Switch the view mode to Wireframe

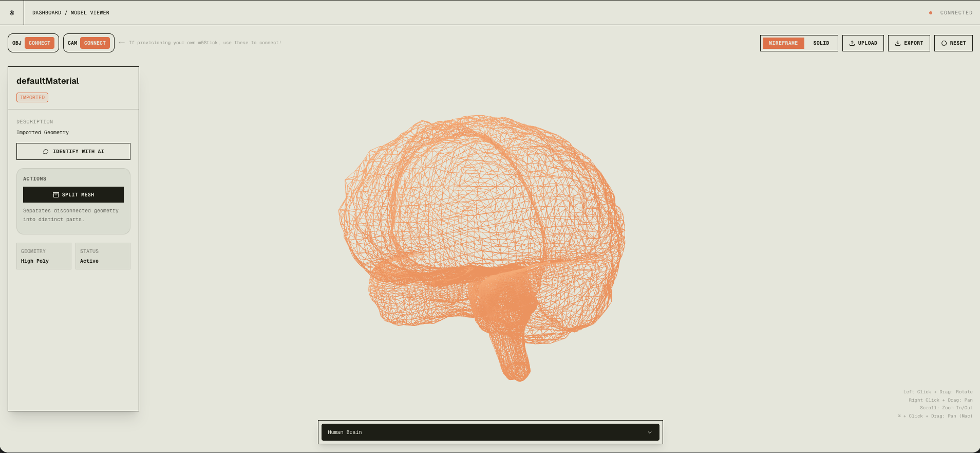click(x=783, y=43)
